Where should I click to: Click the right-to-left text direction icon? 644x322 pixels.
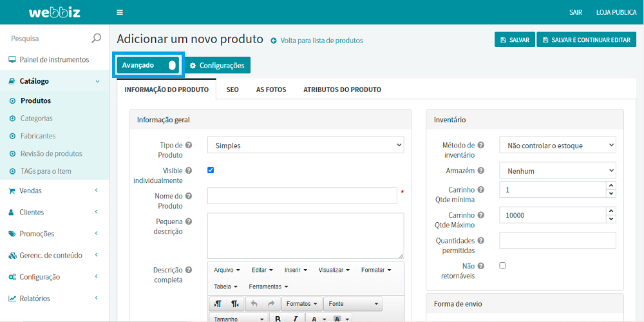point(235,304)
